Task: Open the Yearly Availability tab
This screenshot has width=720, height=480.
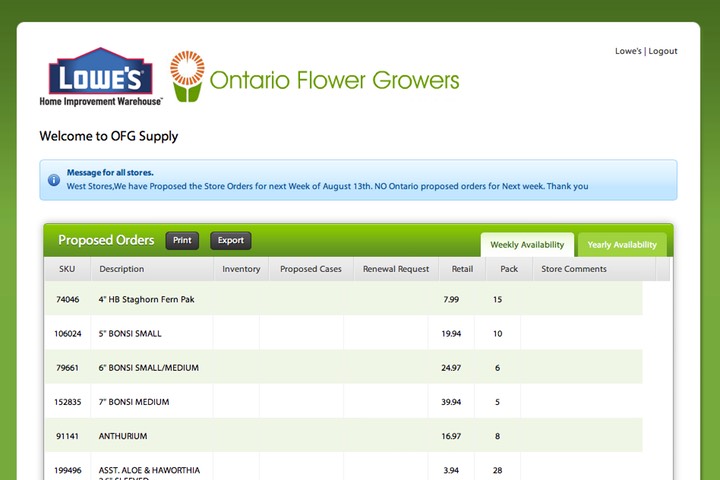Action: (x=621, y=245)
